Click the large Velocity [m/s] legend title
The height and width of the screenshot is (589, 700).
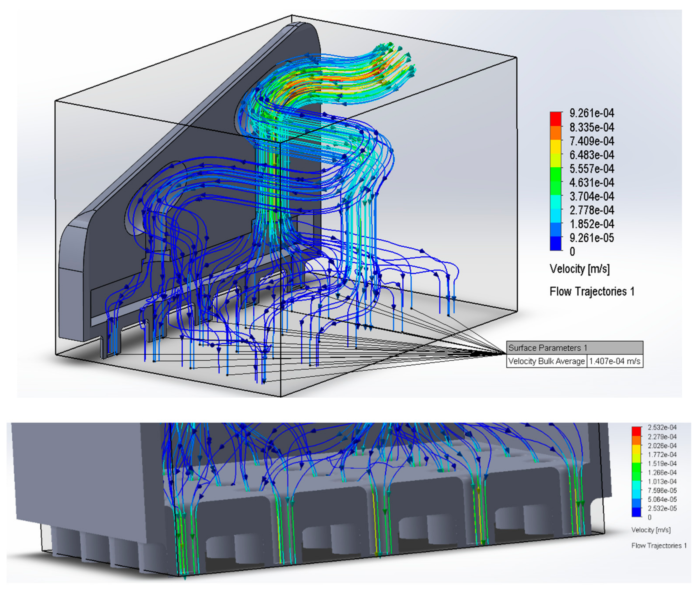580,269
